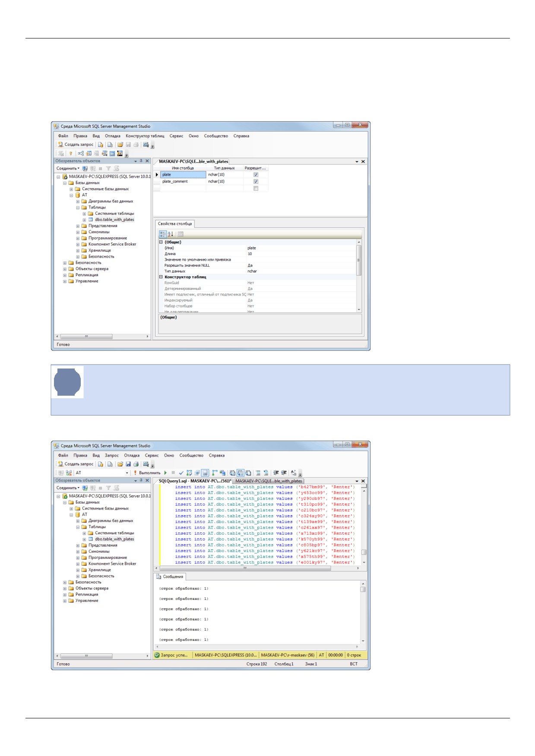Click connect object explorer icon in upper window
This screenshot has width=535, height=756.
85,168
